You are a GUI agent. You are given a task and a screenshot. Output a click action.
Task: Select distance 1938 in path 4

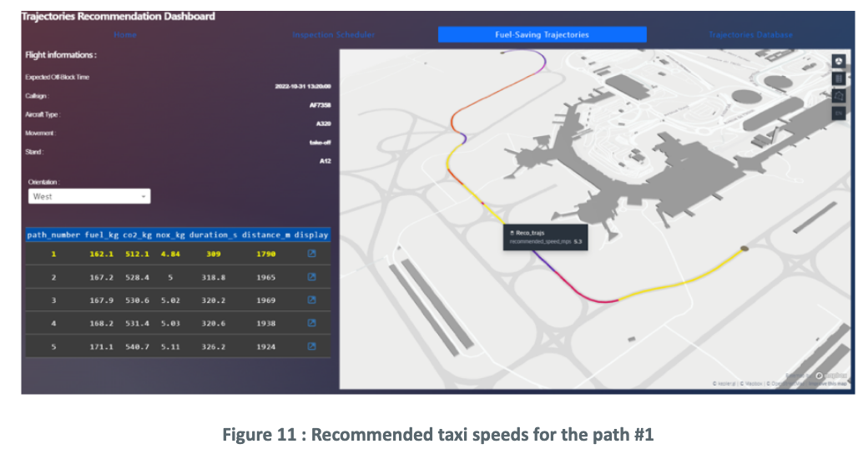(266, 323)
